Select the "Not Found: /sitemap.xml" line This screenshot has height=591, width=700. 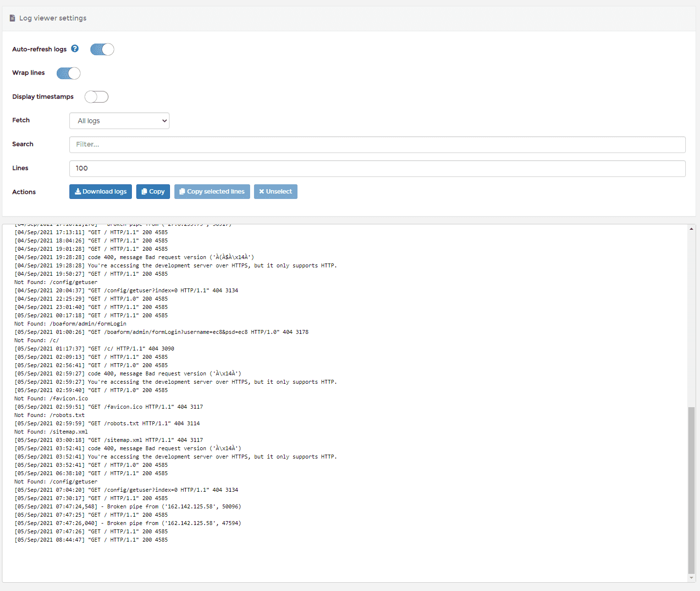pos(51,432)
